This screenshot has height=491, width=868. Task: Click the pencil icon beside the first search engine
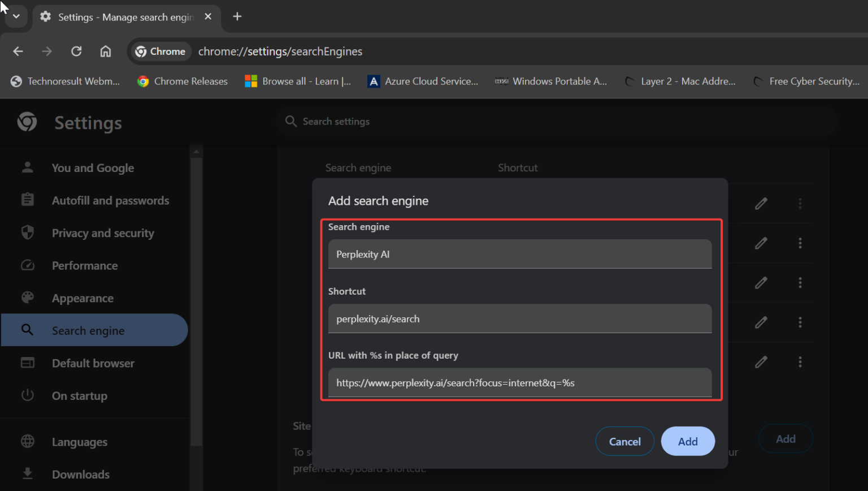[761, 204]
